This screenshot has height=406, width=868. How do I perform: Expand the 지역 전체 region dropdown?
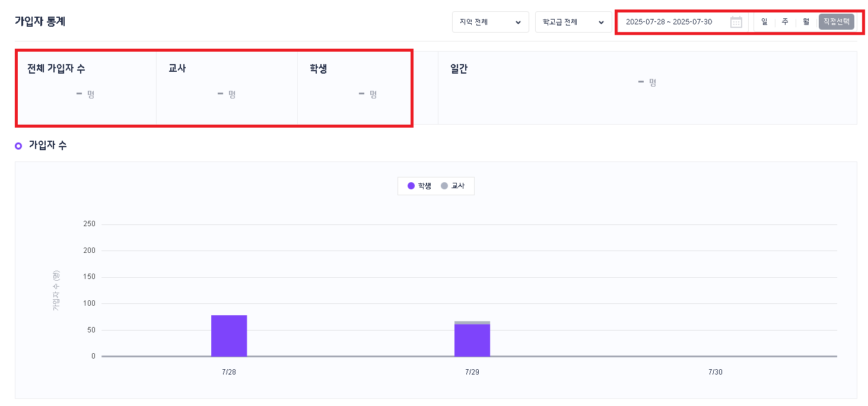click(490, 22)
